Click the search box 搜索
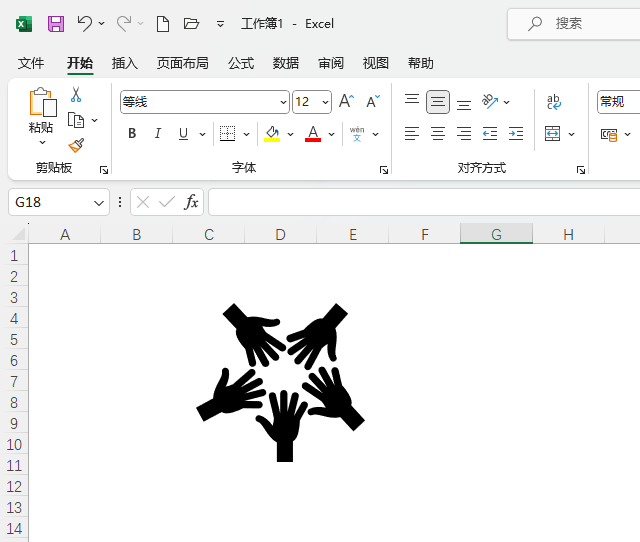 pos(574,24)
